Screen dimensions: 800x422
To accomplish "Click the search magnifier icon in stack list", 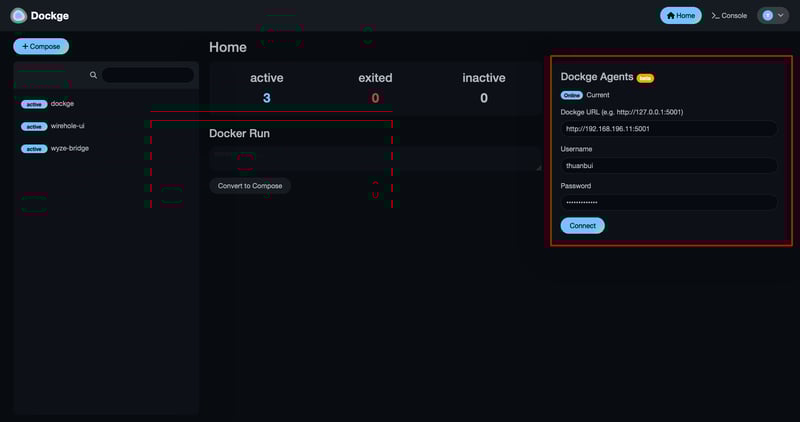I will coord(93,75).
